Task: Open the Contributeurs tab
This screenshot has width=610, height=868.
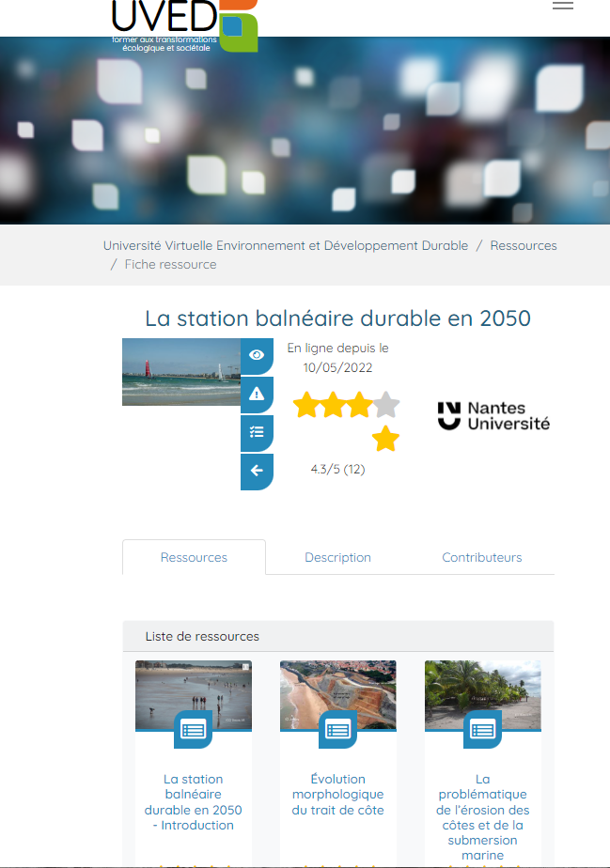Action: point(481,557)
